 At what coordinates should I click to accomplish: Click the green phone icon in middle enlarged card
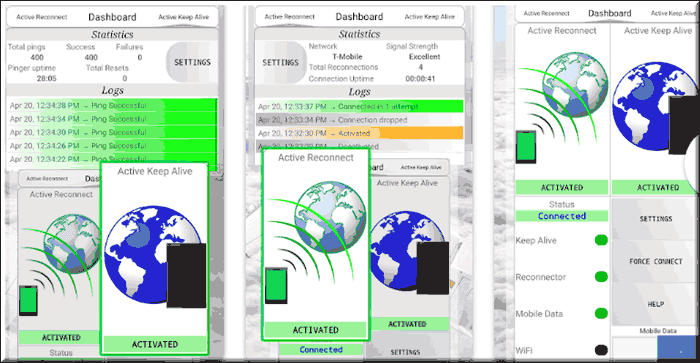(x=276, y=285)
